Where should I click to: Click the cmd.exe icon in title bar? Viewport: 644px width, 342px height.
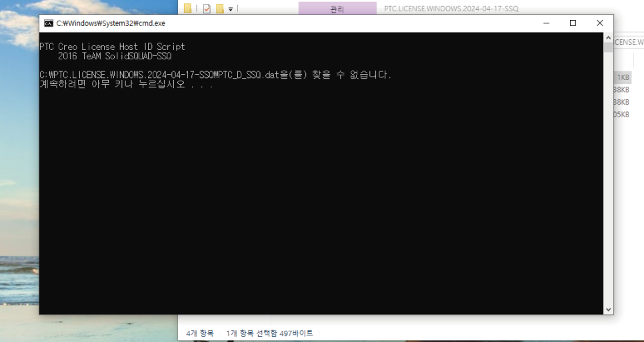click(49, 23)
